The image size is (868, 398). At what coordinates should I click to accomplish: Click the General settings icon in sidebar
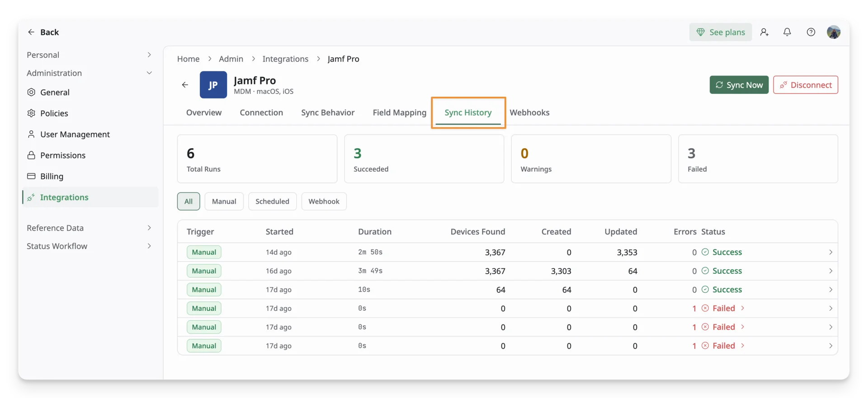pos(31,92)
